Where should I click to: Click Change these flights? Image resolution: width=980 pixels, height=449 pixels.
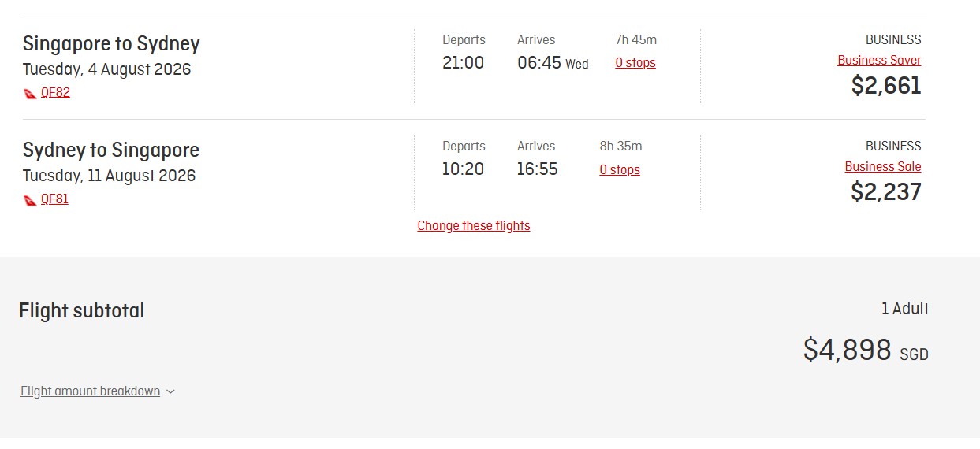[473, 226]
